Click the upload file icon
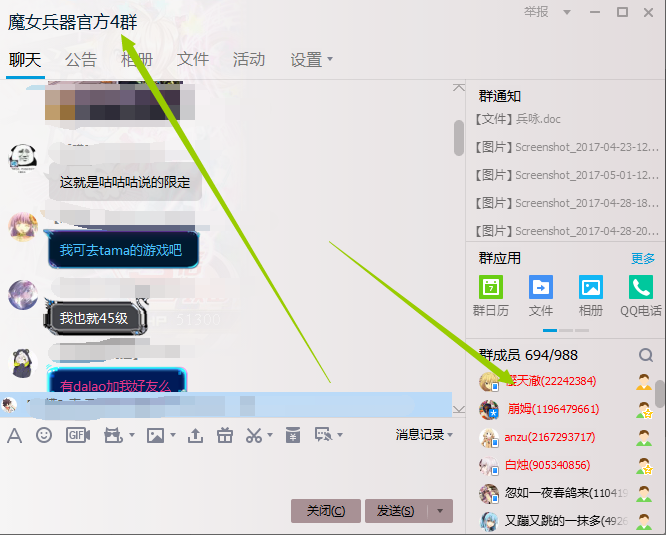 (195, 436)
